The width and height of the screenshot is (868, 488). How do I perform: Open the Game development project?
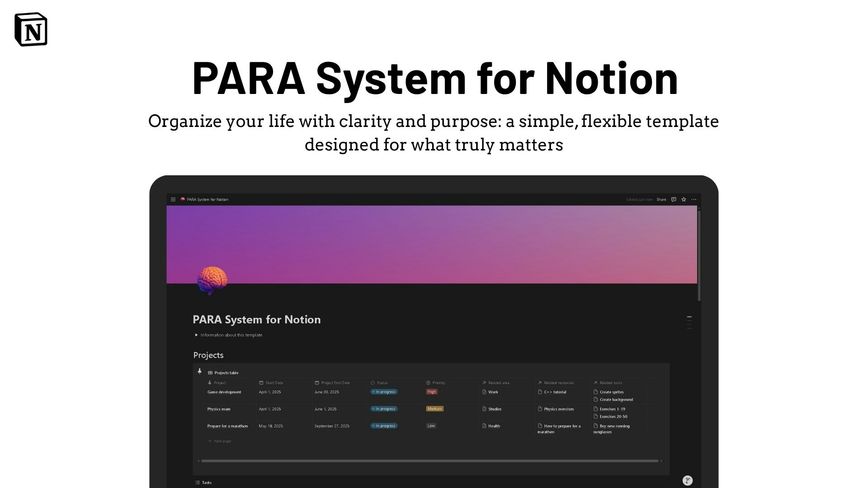point(224,392)
